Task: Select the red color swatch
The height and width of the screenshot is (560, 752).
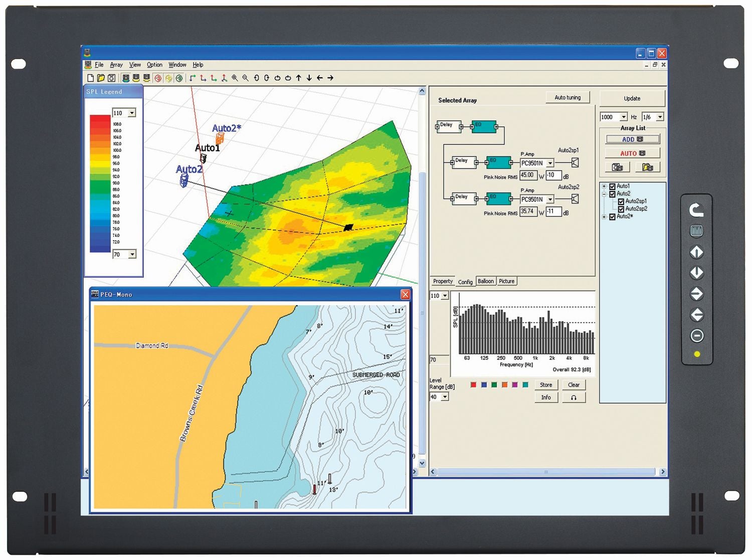Action: click(473, 385)
